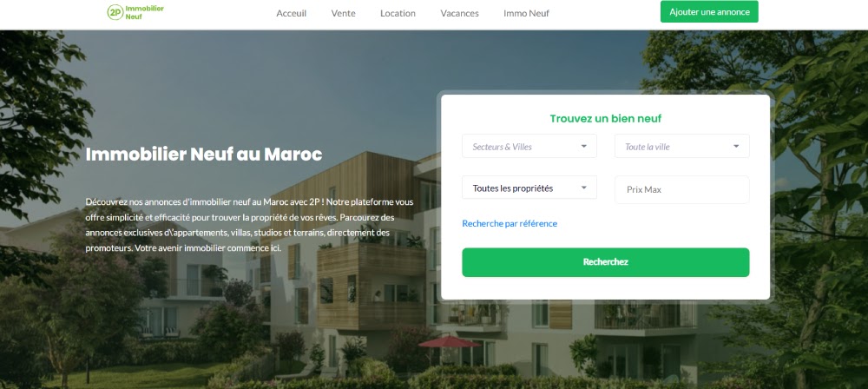Click the Toutes les propriétés combo box
The height and width of the screenshot is (389, 868).
pyautogui.click(x=529, y=188)
